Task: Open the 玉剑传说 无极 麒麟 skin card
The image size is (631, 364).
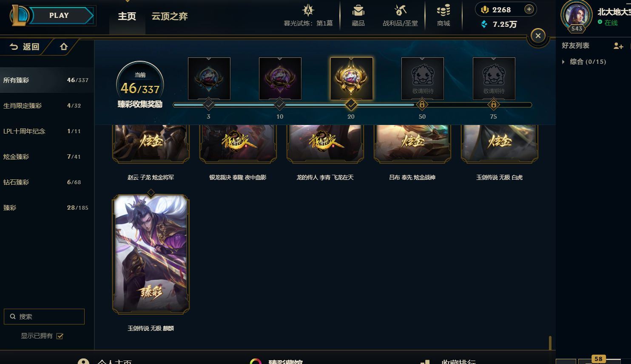Action: coord(151,254)
